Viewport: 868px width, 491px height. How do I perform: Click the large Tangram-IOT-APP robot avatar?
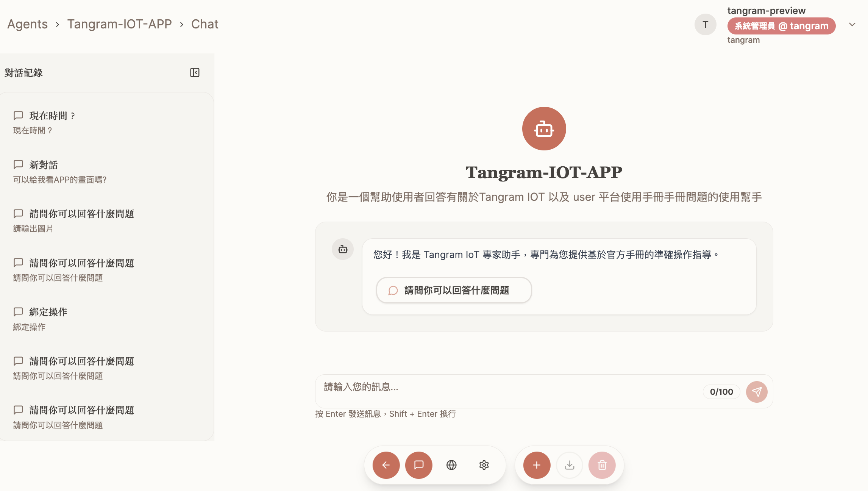(544, 128)
